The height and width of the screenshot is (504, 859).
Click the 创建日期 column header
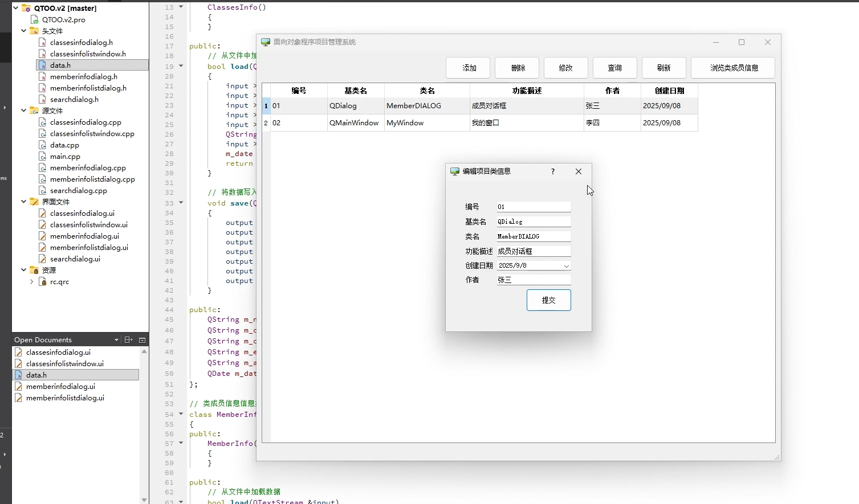(x=669, y=91)
